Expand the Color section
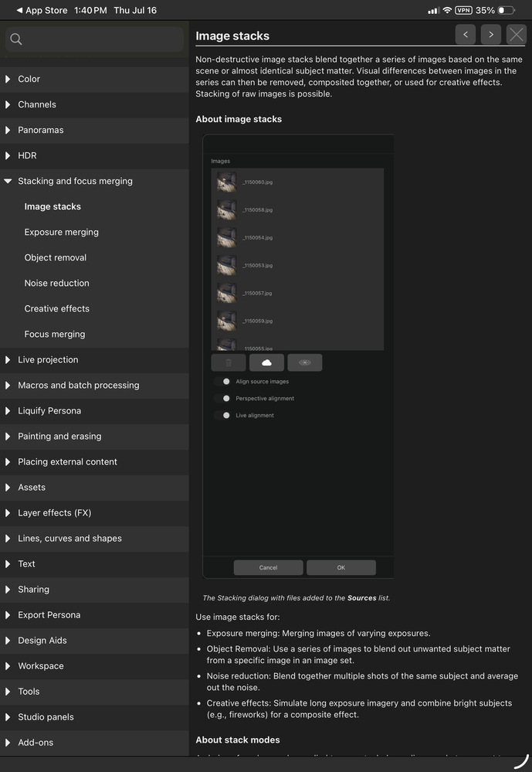 pyautogui.click(x=94, y=79)
